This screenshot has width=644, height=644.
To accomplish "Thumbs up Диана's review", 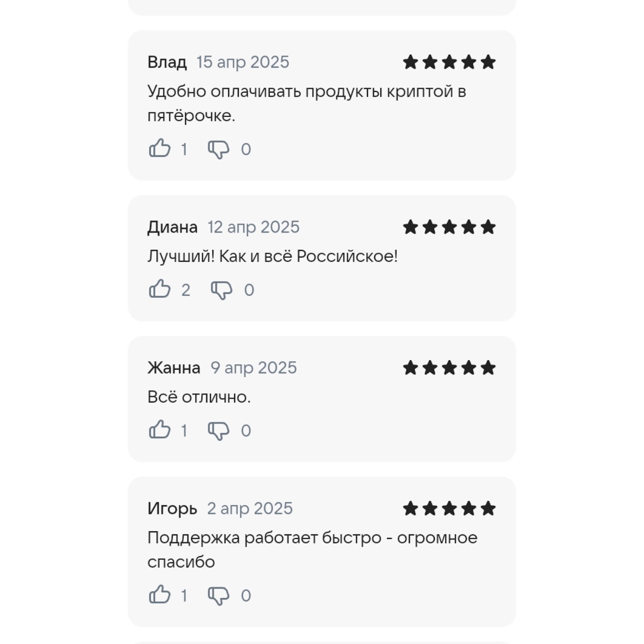I will [x=160, y=289].
